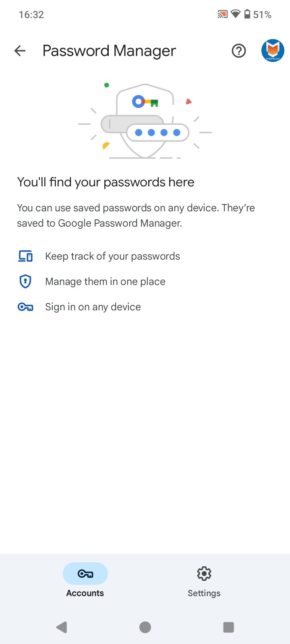
Task: Tap the Android recents square button
Action: [x=228, y=627]
